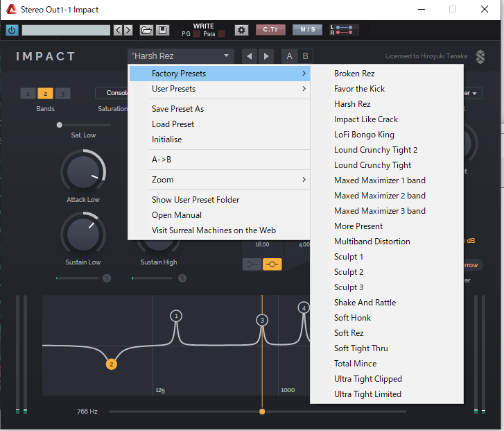Load the Lound Crunchy Tight 2 preset
Screen dimensions: 504x431
[387, 150]
